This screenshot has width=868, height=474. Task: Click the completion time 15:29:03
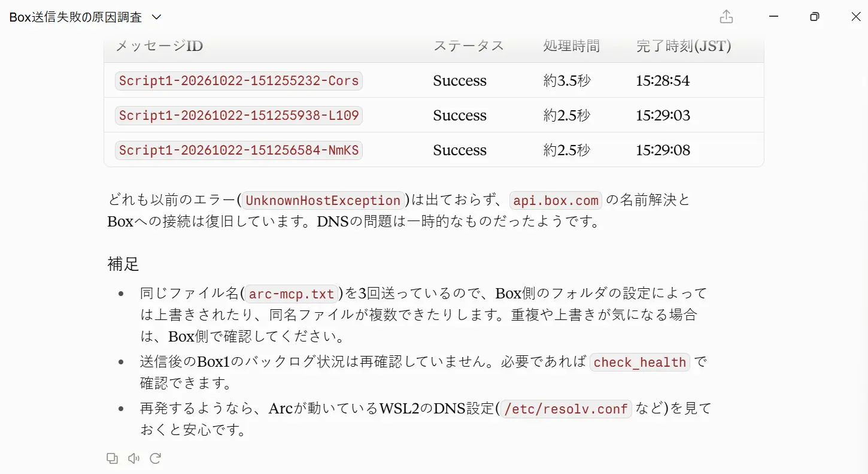click(663, 115)
